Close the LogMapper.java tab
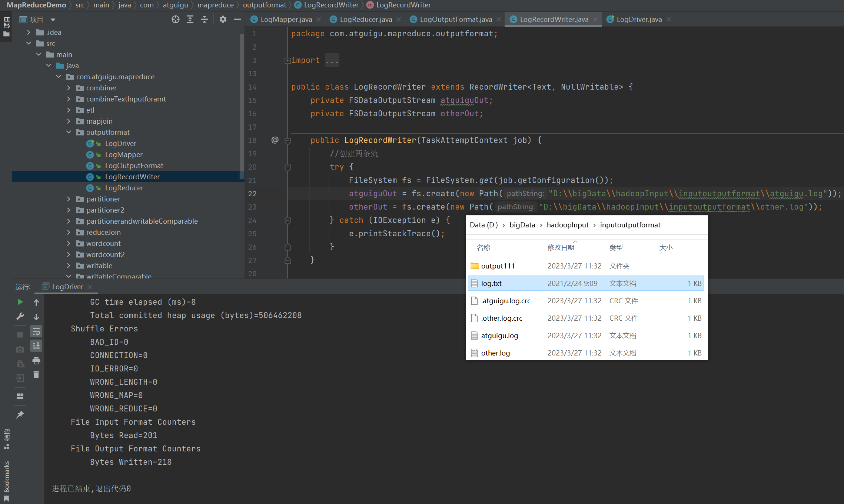The width and height of the screenshot is (844, 504). pos(319,19)
